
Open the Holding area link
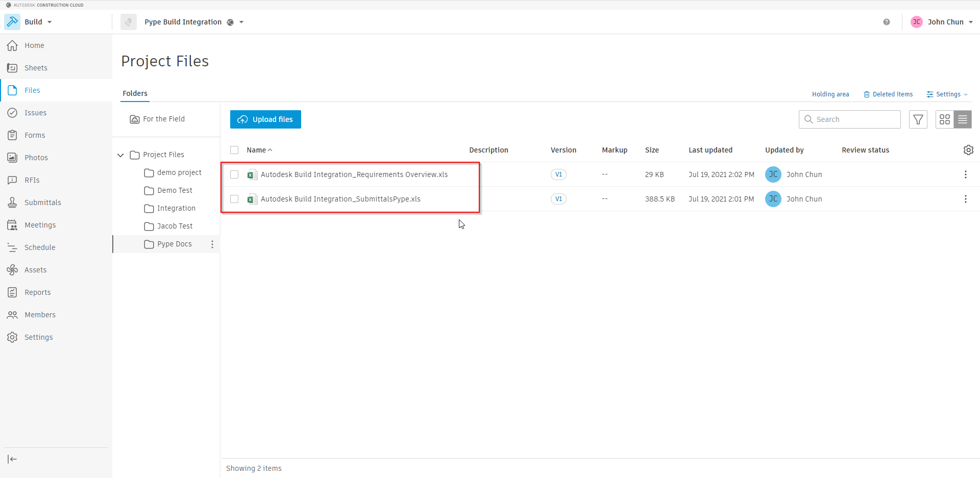click(830, 94)
